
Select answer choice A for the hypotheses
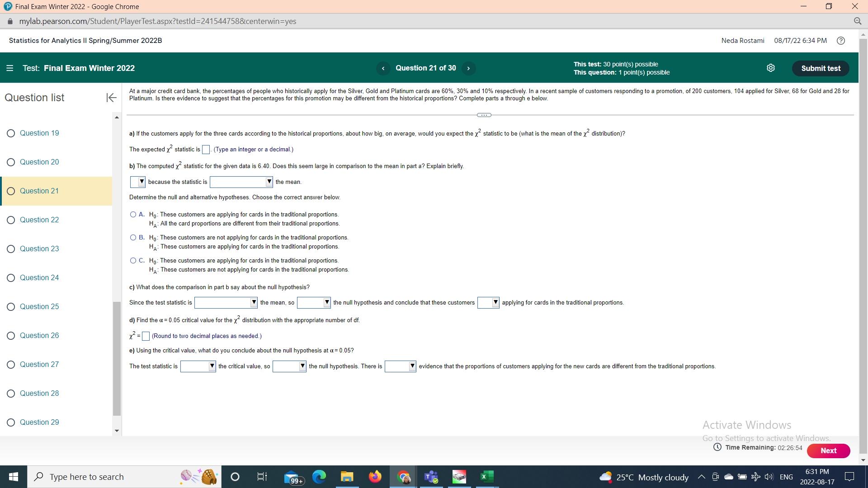click(x=132, y=214)
